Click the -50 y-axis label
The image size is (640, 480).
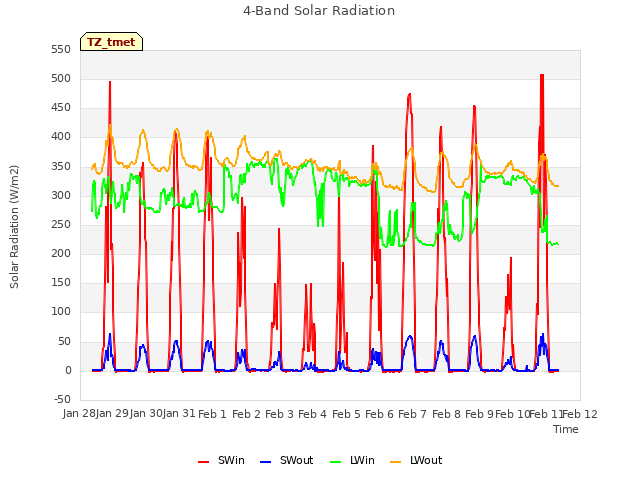point(62,399)
